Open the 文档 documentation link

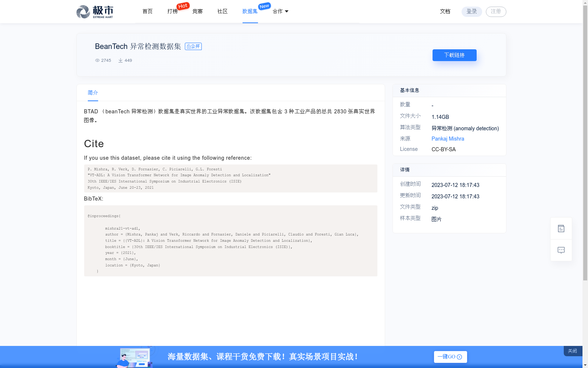445,11
